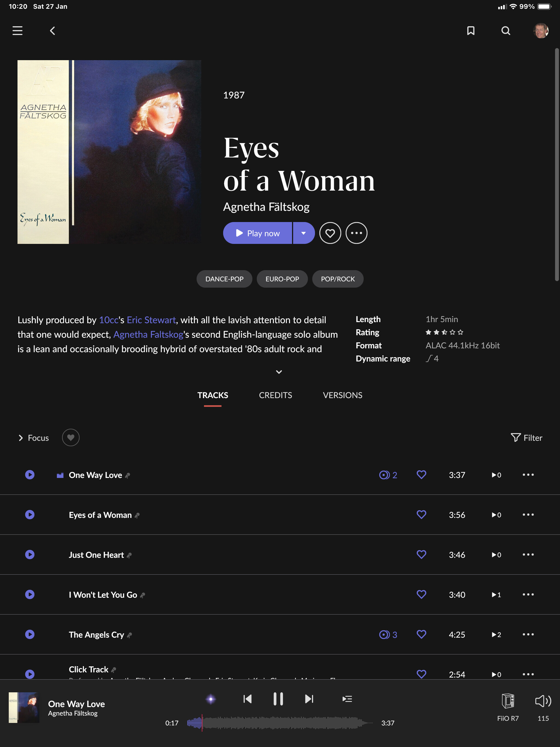Show other versions of One Way Love

[388, 475]
